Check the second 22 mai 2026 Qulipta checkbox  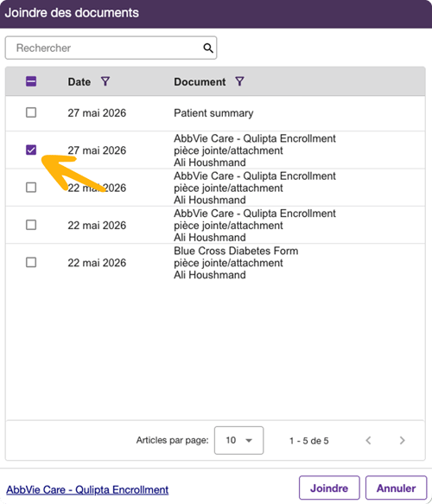coord(31,225)
